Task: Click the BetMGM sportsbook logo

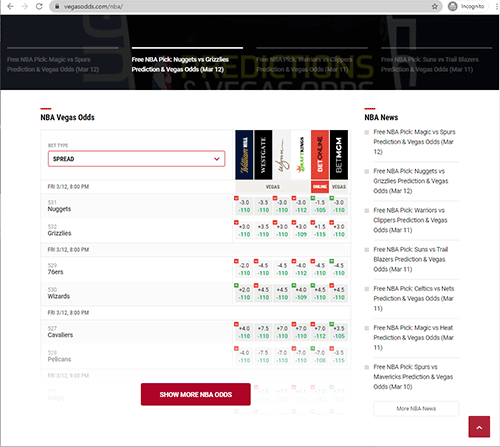Action: (339, 155)
